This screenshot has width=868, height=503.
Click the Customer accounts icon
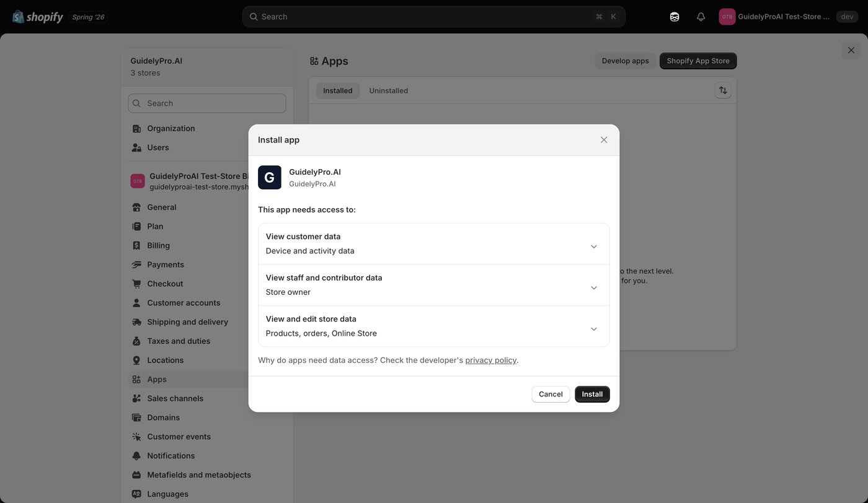coord(136,303)
